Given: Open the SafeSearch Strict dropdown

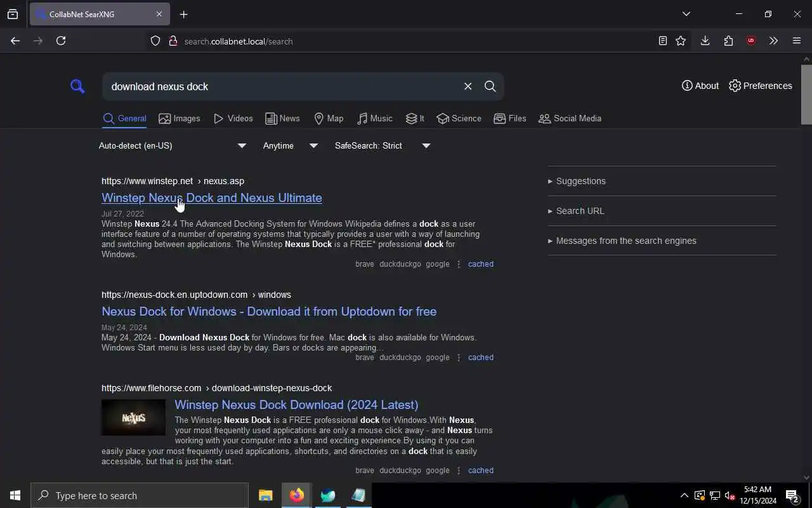Looking at the screenshot, I should pyautogui.click(x=383, y=146).
